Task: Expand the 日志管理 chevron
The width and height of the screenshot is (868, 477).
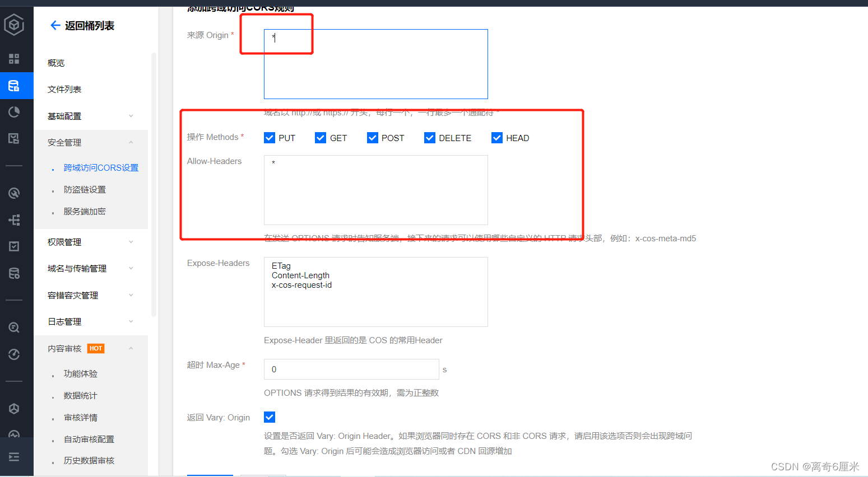Action: point(131,321)
